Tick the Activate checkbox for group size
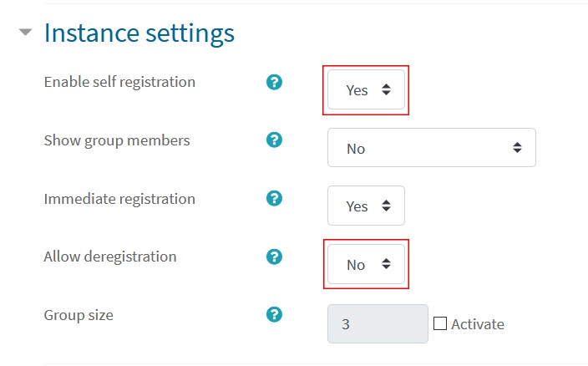This screenshot has width=588, height=366. click(440, 323)
